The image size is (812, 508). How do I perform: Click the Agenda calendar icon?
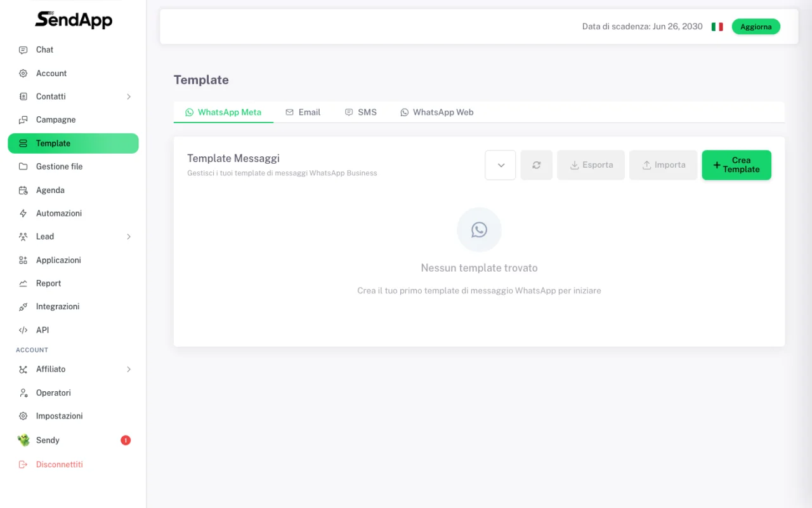[x=23, y=190]
